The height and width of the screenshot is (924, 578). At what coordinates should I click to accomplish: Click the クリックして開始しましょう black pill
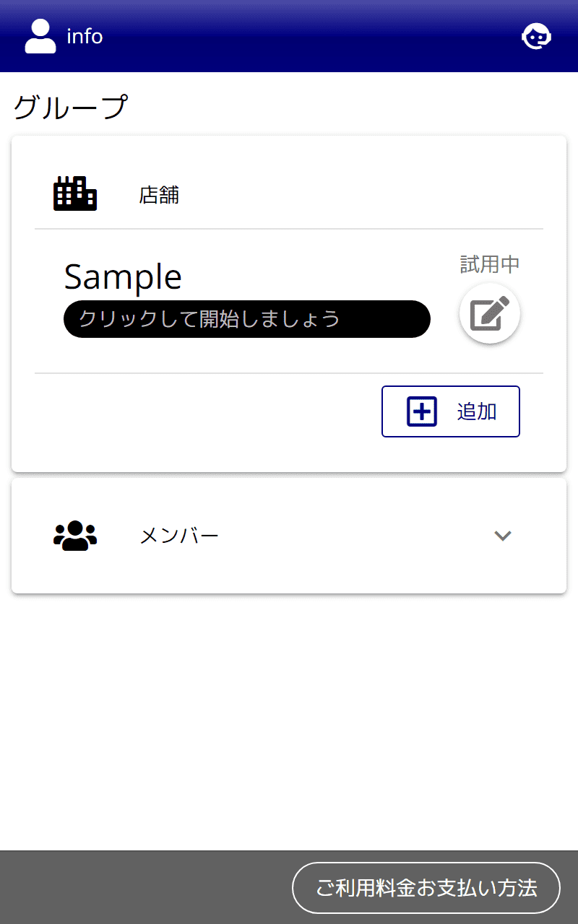(247, 319)
